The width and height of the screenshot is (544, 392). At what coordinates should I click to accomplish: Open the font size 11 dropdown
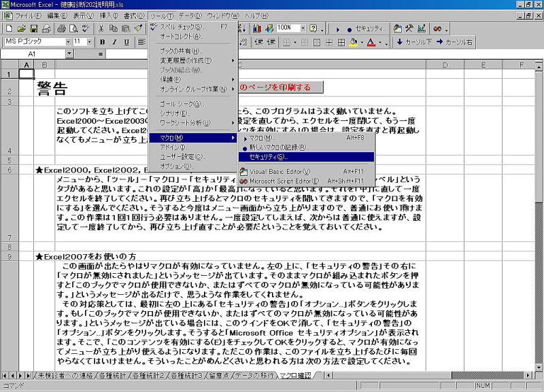(x=89, y=42)
